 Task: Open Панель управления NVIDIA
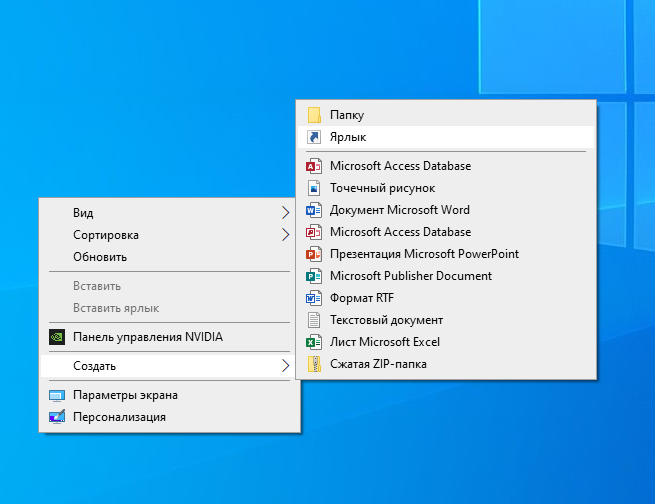[169, 337]
